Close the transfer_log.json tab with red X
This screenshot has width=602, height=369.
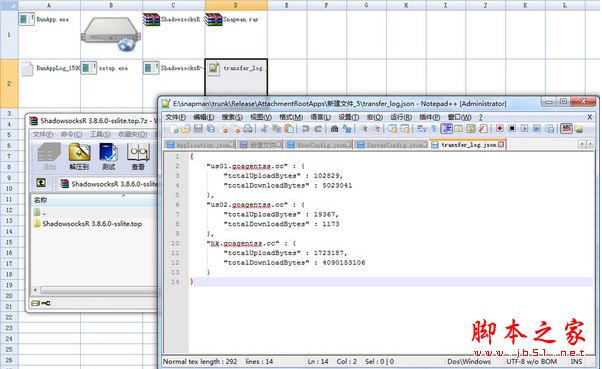(x=501, y=144)
